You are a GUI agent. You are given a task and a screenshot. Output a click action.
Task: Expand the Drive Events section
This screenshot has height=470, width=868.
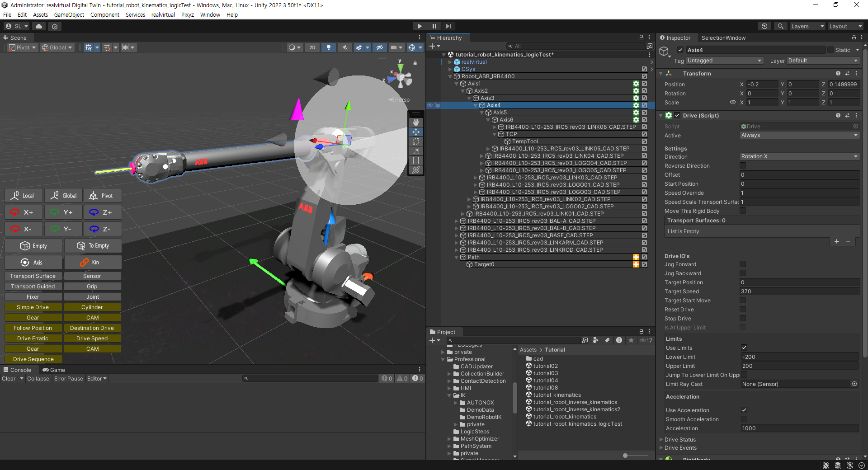pyautogui.click(x=661, y=448)
